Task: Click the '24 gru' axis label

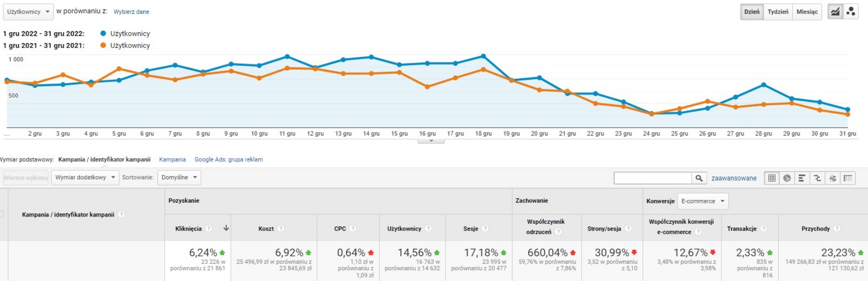Action: pos(651,134)
